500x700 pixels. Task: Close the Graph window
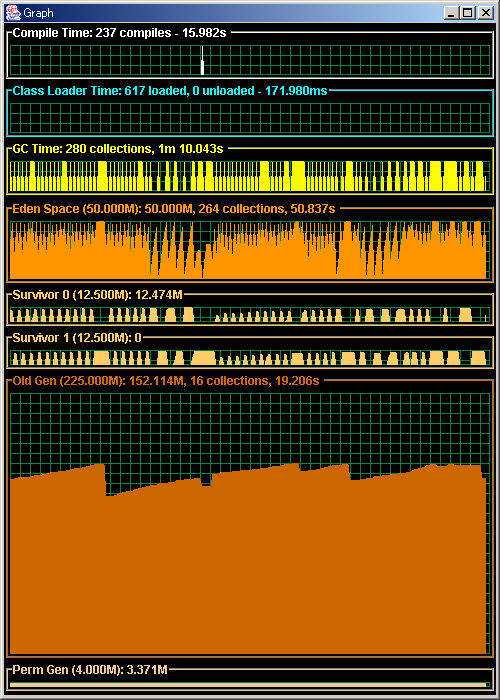[485, 13]
